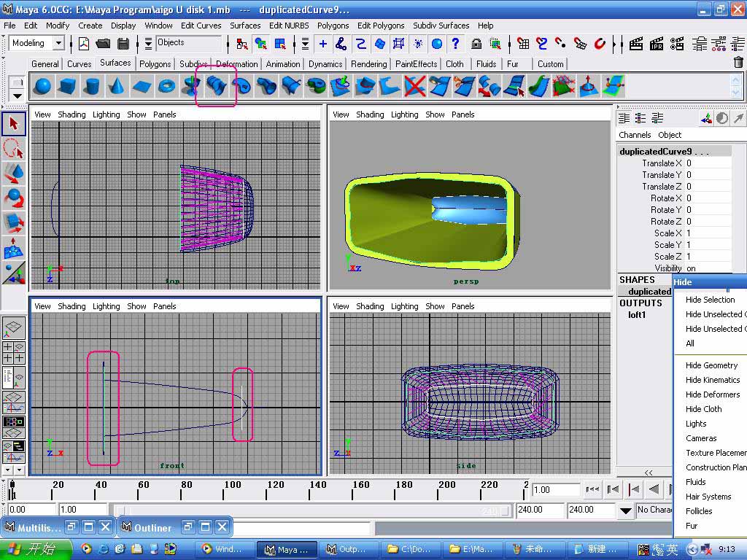This screenshot has height=560, width=747.
Task: Create a NURBS cube from shelf
Action: coord(67,86)
